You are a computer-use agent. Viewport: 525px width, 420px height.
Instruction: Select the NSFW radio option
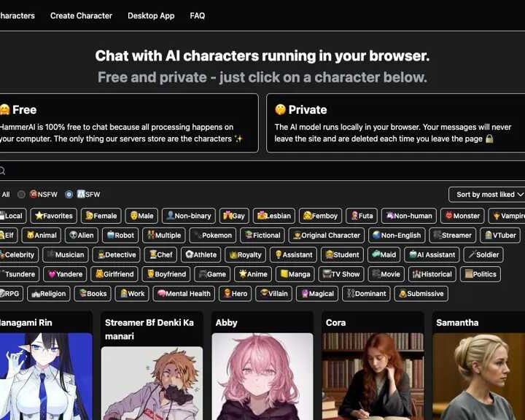[21, 194]
